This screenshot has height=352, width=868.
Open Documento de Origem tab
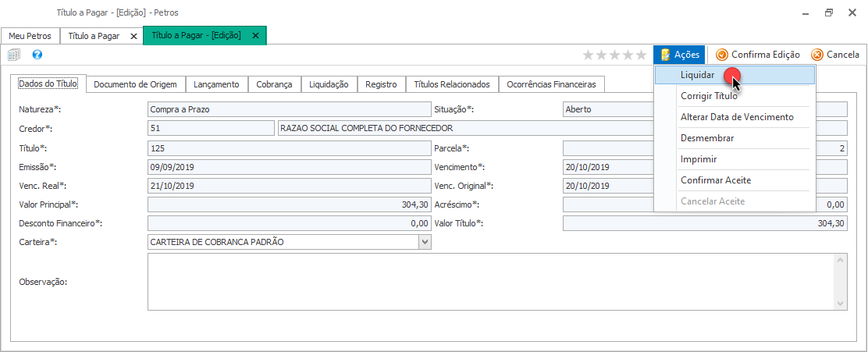point(135,84)
